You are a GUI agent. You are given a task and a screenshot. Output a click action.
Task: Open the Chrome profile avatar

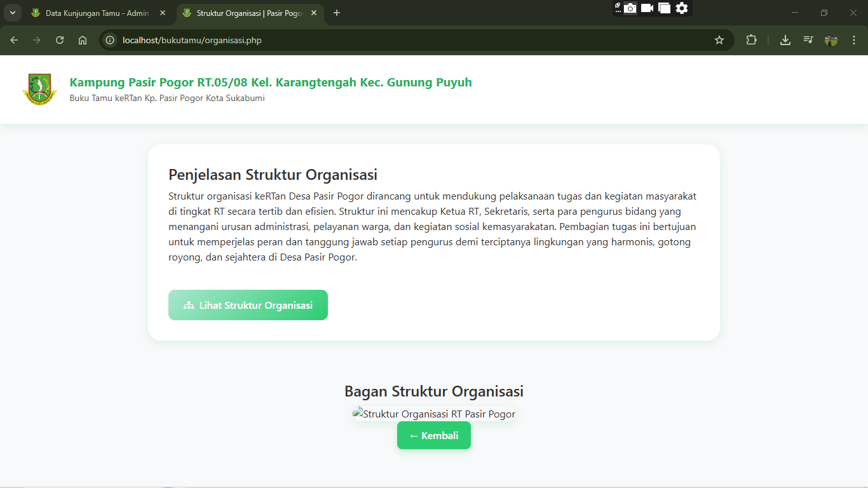(831, 40)
